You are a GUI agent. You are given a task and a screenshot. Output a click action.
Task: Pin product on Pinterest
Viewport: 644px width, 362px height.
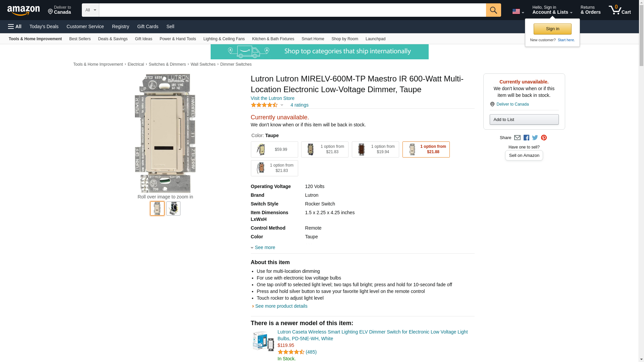tap(544, 138)
